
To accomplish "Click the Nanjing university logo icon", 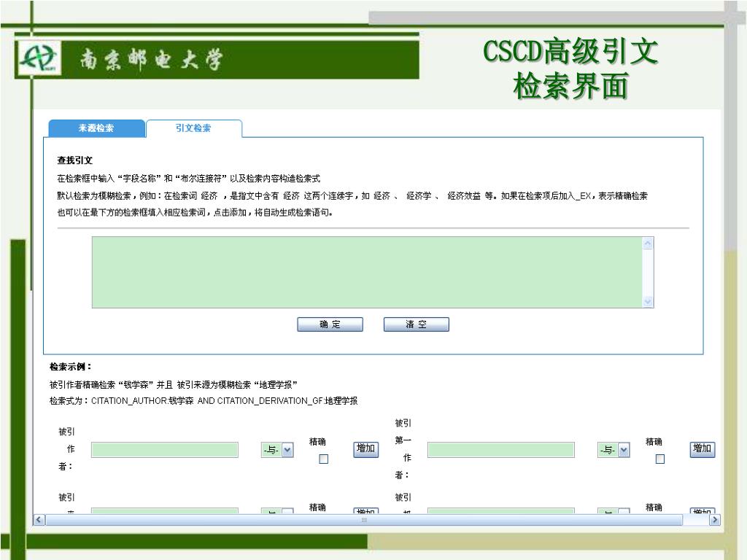I will tap(39, 58).
